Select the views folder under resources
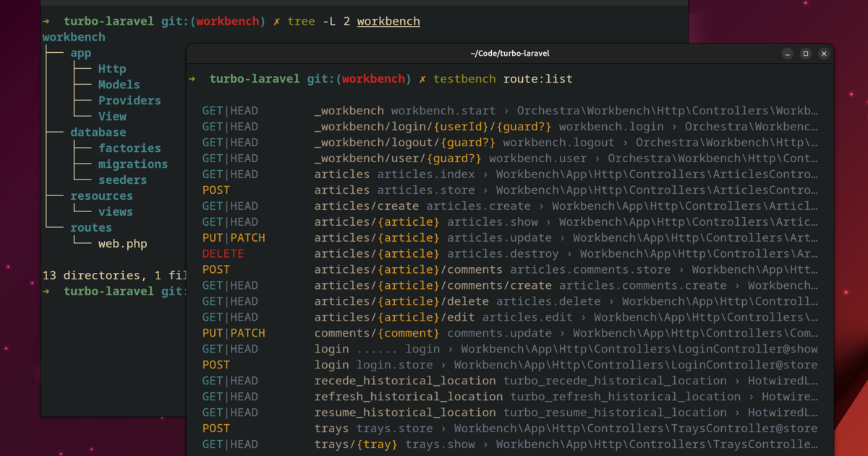Screen dimensions: 868x456 tap(116, 211)
